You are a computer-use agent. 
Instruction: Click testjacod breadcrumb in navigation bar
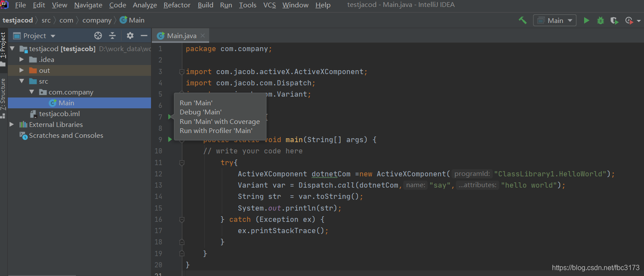(18, 20)
